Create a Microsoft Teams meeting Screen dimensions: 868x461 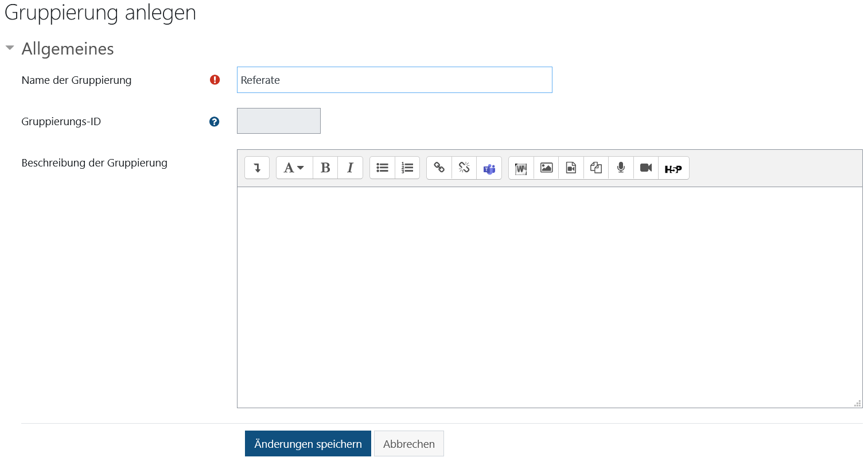pyautogui.click(x=489, y=168)
